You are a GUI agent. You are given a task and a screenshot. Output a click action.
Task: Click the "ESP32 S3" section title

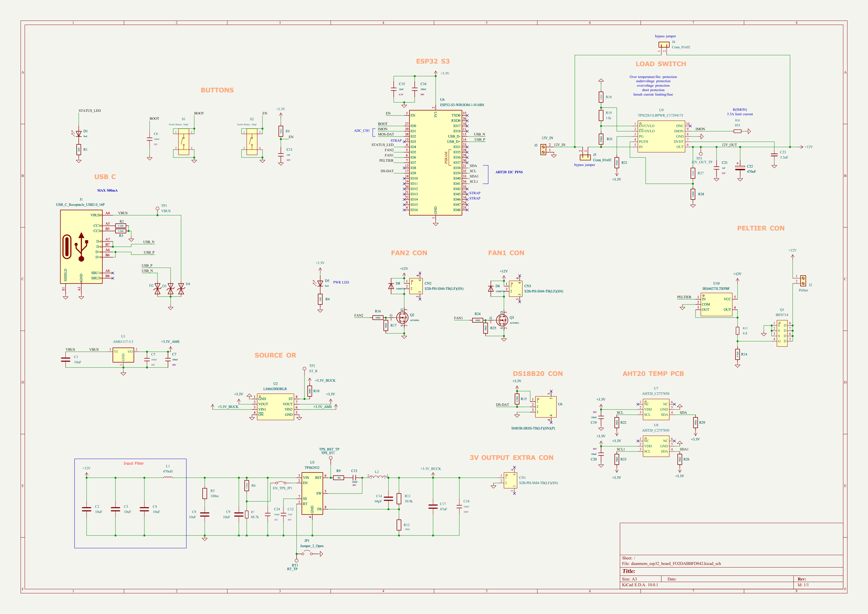(x=433, y=61)
